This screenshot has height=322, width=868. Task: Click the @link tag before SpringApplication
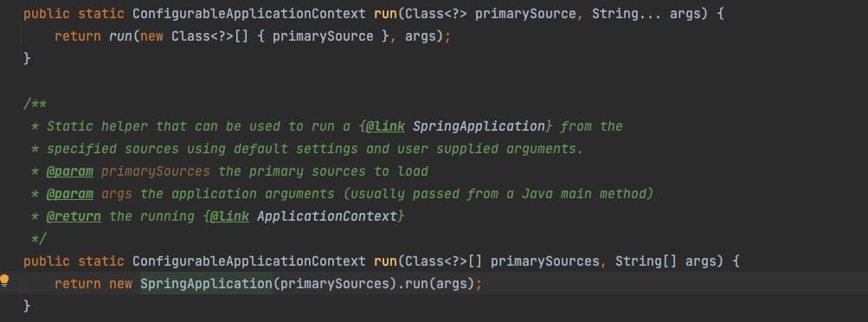click(385, 126)
